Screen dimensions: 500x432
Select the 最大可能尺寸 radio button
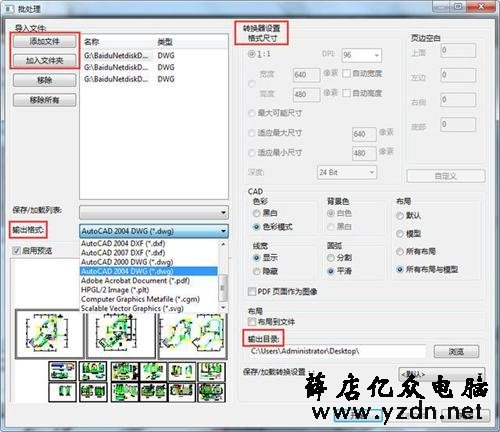(252, 113)
